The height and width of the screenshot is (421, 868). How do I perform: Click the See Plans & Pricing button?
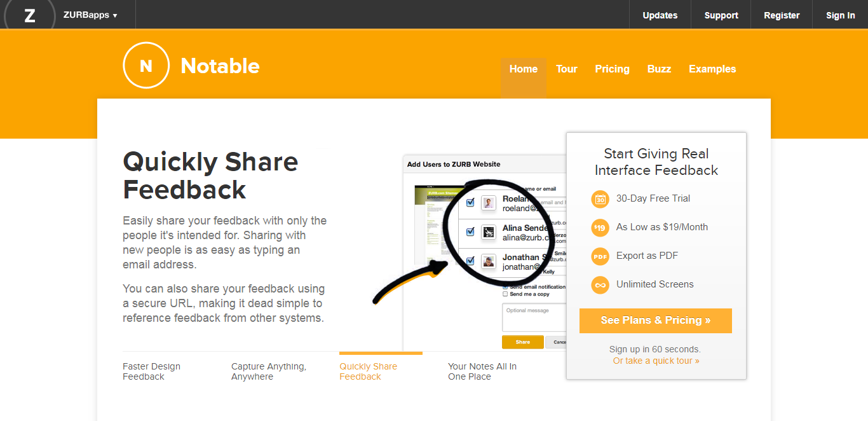tap(656, 321)
